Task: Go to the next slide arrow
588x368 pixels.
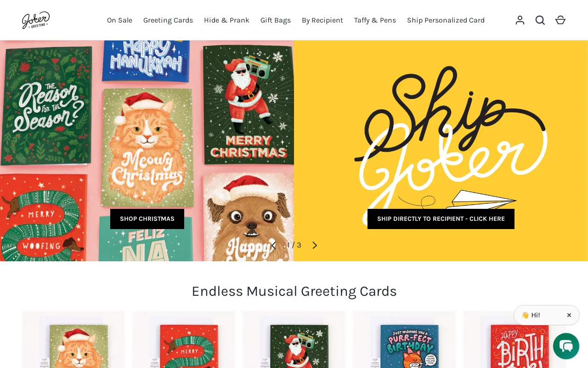Action: [x=315, y=245]
